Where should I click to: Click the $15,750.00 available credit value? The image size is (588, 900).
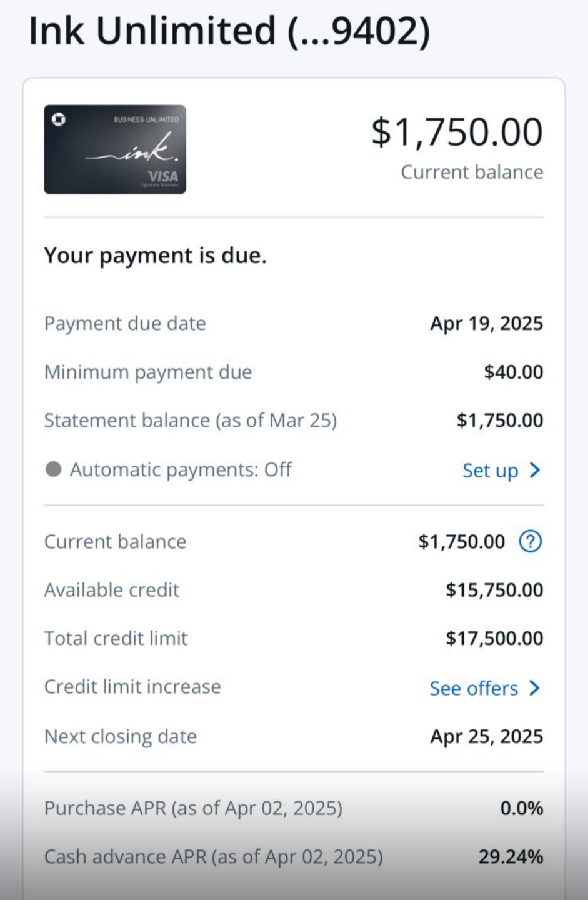(494, 590)
